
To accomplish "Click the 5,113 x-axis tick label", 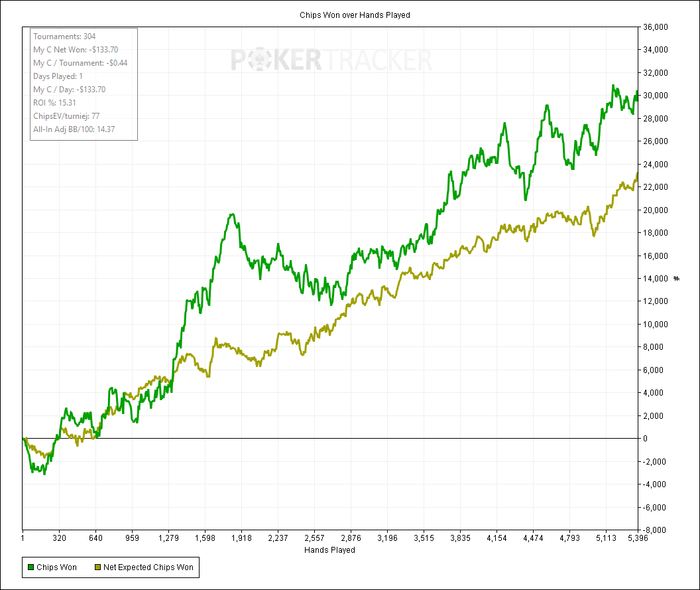I will [606, 538].
